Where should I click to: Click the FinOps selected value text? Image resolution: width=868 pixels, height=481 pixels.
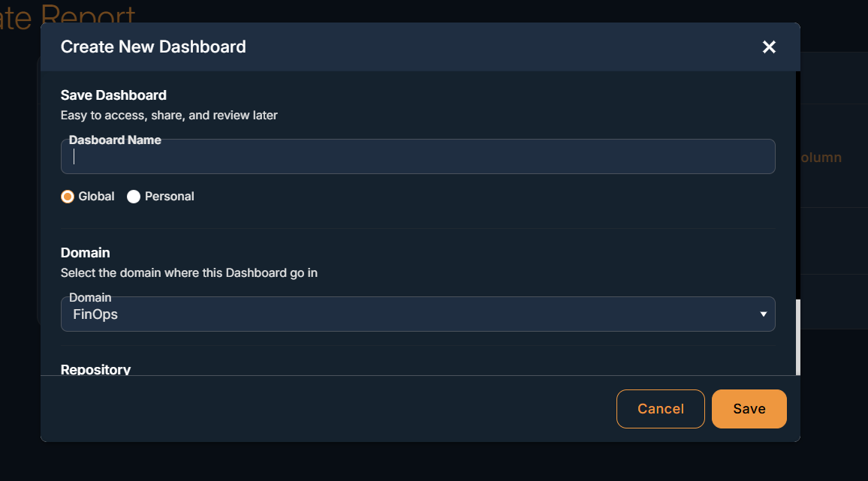click(x=95, y=314)
